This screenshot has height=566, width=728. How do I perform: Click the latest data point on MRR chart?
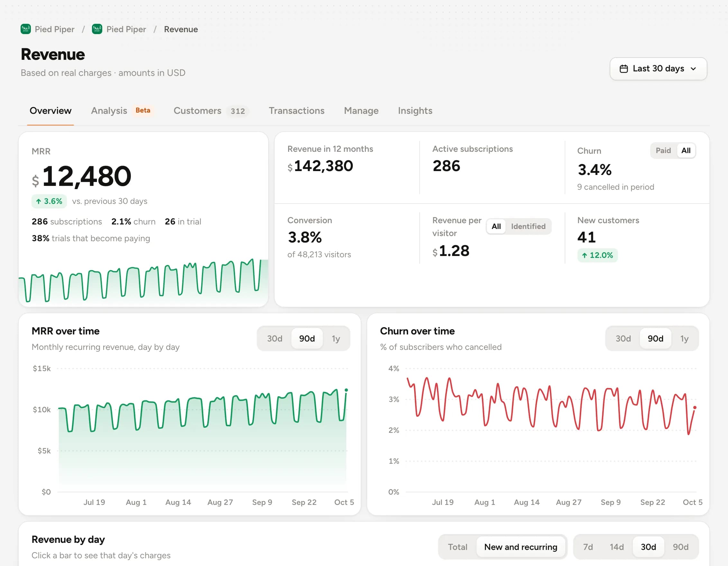(346, 390)
